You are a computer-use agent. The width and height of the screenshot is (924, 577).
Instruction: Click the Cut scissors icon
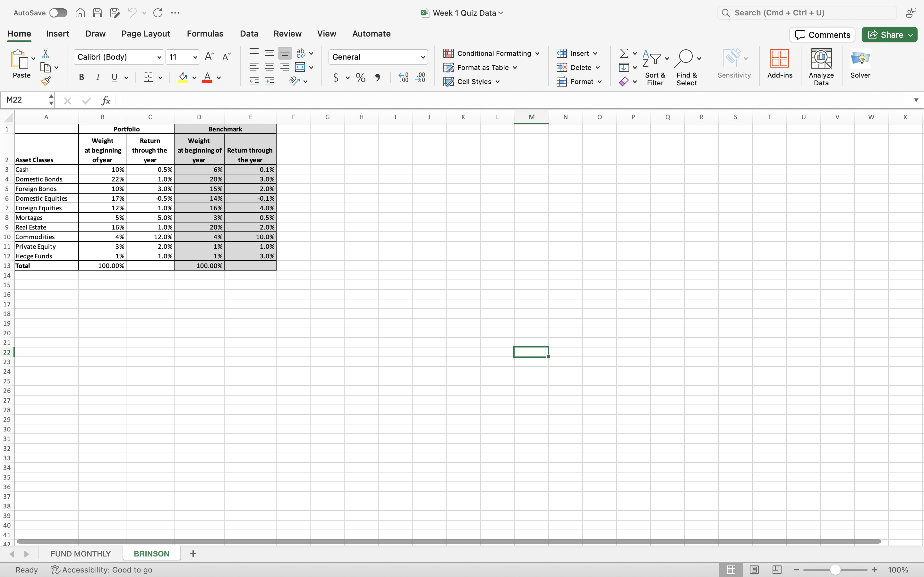click(46, 54)
